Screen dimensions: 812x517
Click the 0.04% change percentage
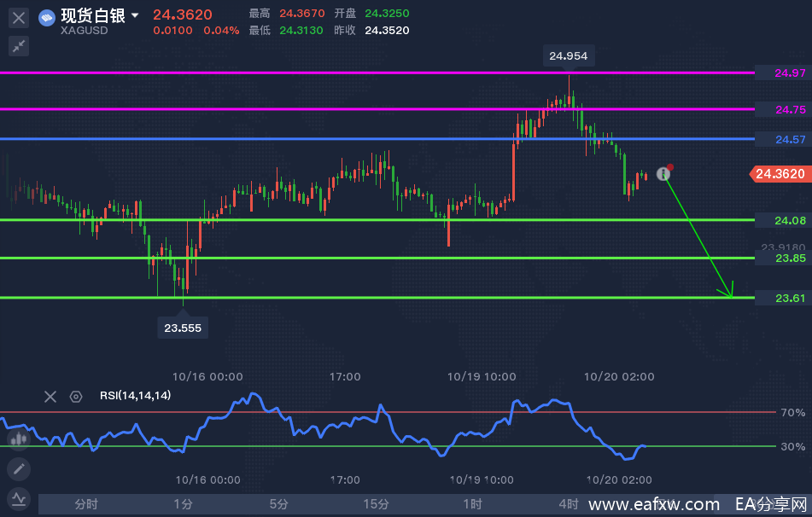coord(221,31)
